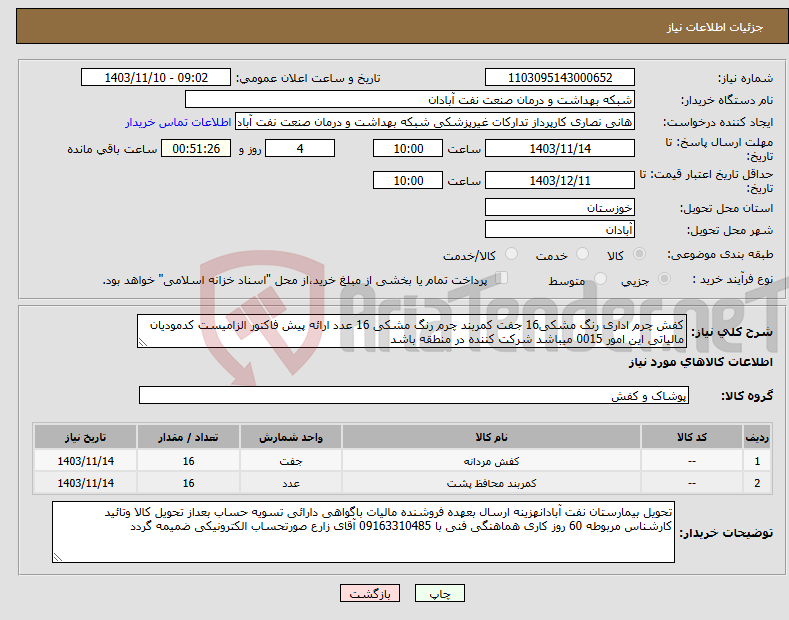
Task: Click the unit cell عدد
Action: 291,483
